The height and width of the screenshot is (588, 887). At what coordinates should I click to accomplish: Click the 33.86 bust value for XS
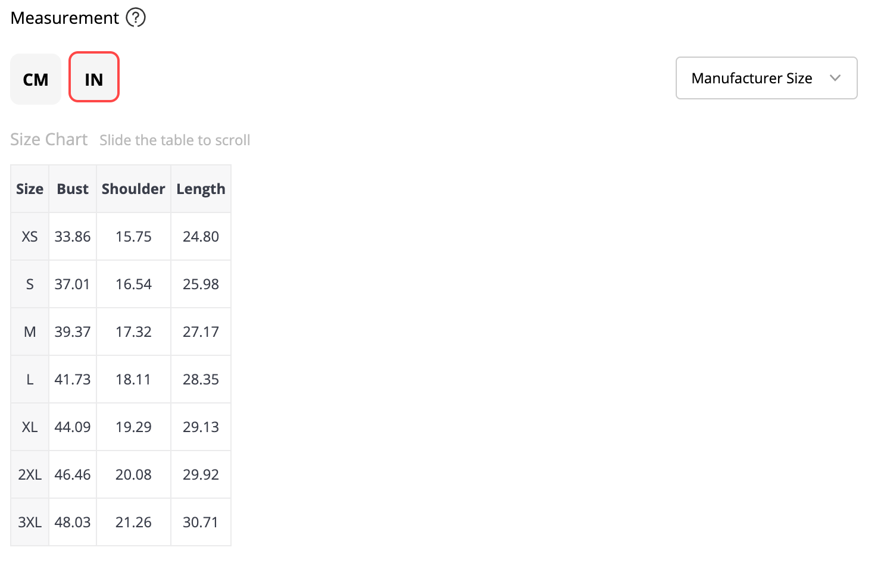[73, 236]
